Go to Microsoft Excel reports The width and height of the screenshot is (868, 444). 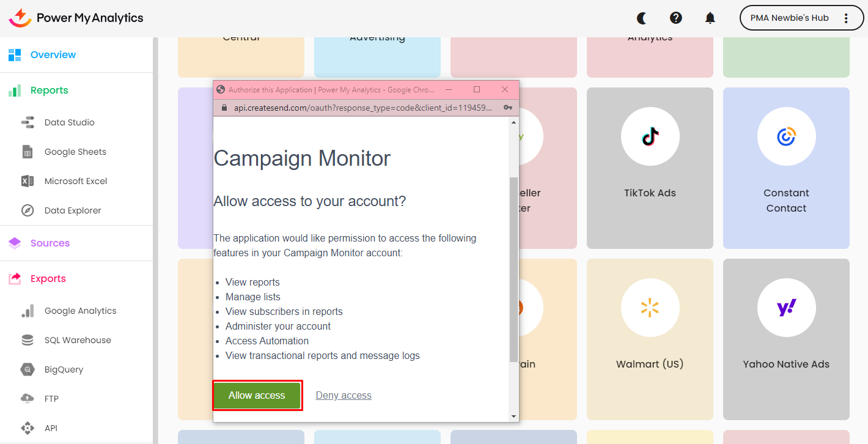pyautogui.click(x=76, y=181)
